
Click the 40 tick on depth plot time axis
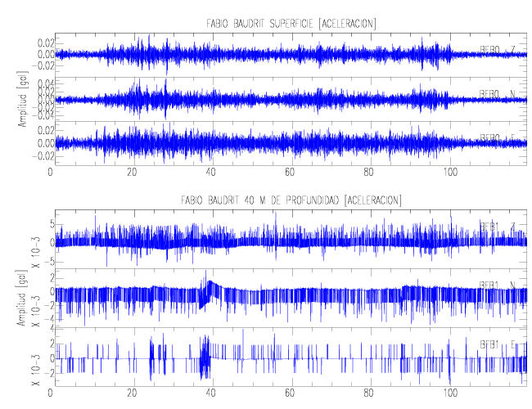click(210, 393)
